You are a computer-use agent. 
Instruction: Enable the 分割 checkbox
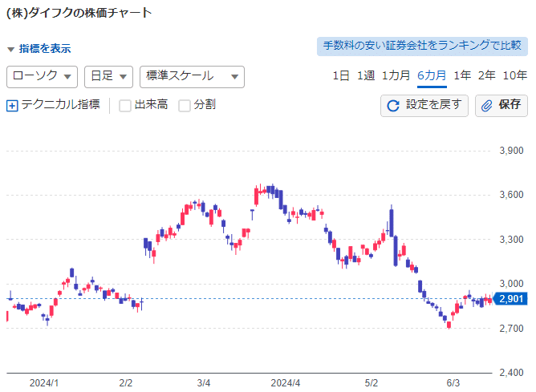185,106
